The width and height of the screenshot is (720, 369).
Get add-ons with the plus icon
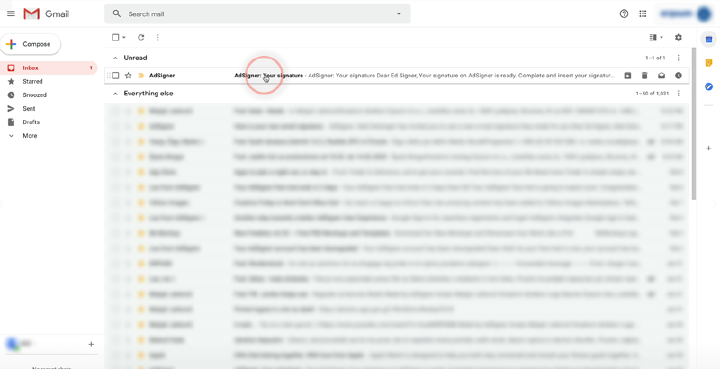(709, 148)
